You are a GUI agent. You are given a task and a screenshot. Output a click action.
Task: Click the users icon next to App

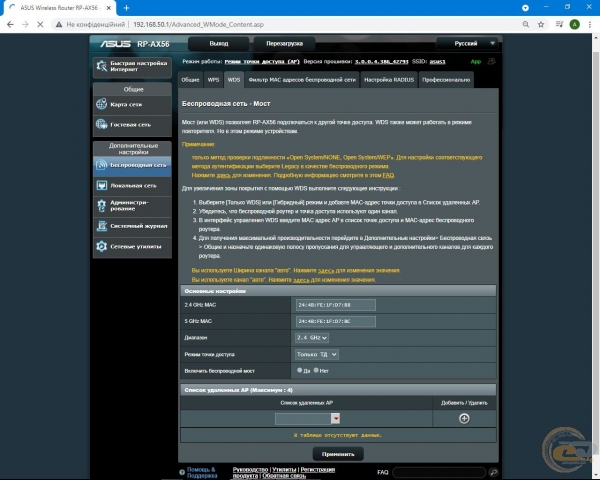tap(491, 62)
